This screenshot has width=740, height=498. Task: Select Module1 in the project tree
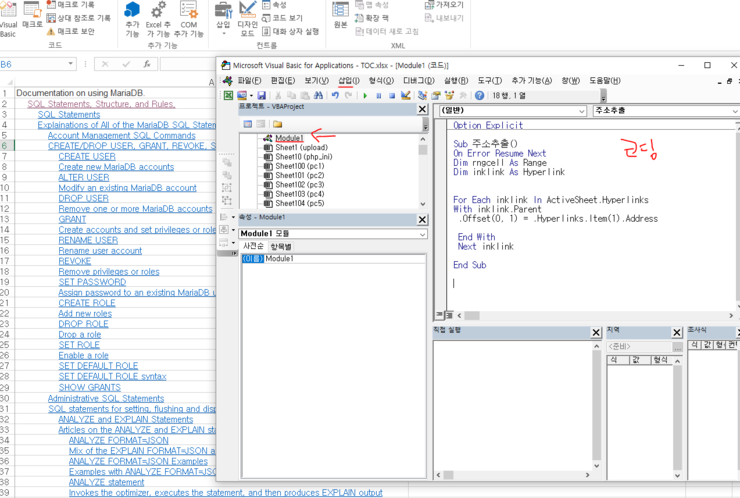(x=289, y=138)
